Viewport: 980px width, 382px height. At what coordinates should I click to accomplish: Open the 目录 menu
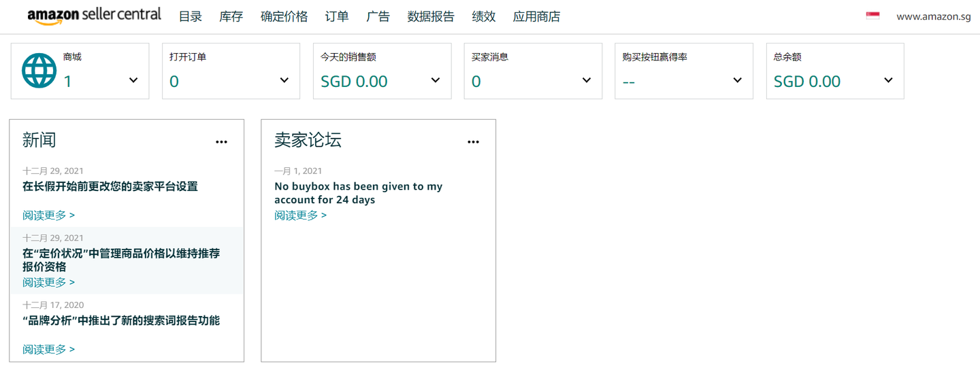click(191, 16)
